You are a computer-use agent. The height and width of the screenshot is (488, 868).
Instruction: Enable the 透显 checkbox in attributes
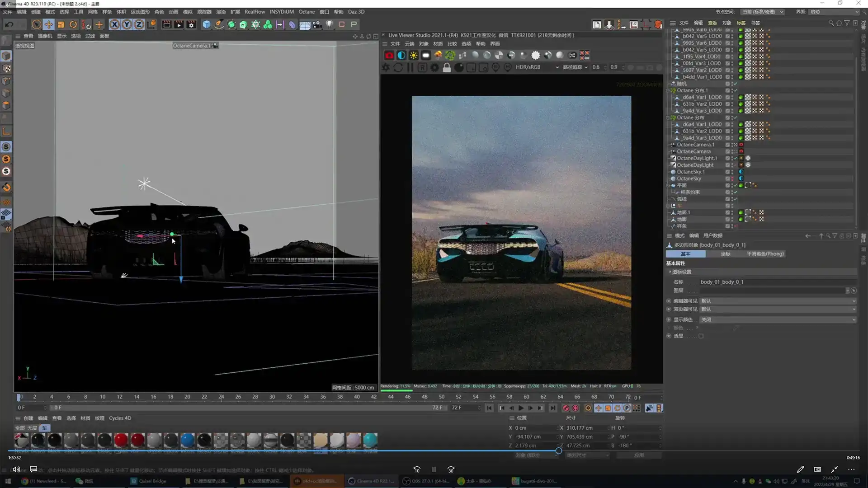point(701,336)
